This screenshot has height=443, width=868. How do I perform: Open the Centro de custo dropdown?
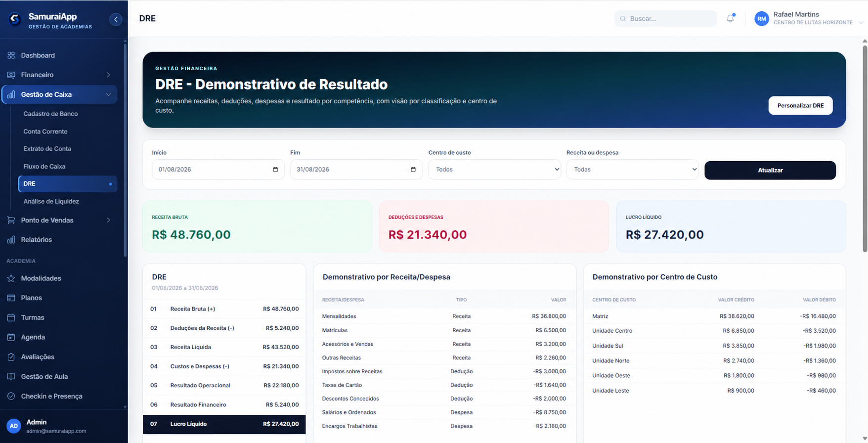494,170
